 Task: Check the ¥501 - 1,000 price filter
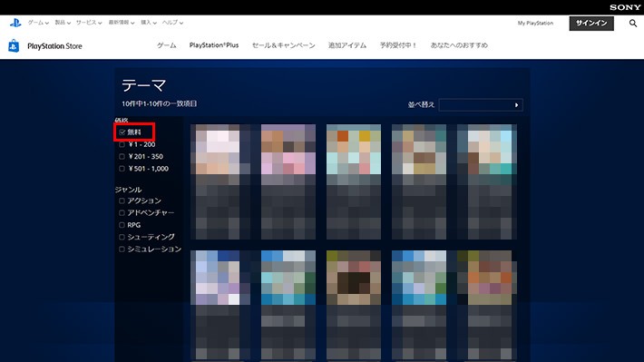[122, 169]
